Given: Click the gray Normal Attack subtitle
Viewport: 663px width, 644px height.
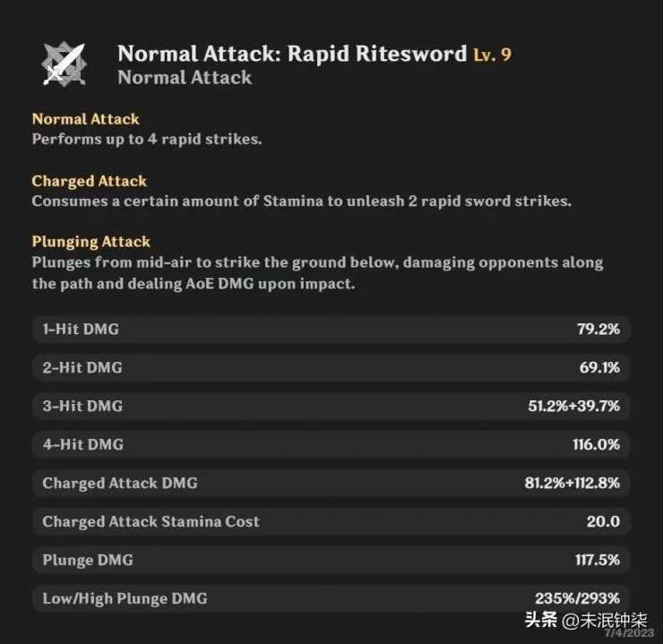Looking at the screenshot, I should point(185,78).
